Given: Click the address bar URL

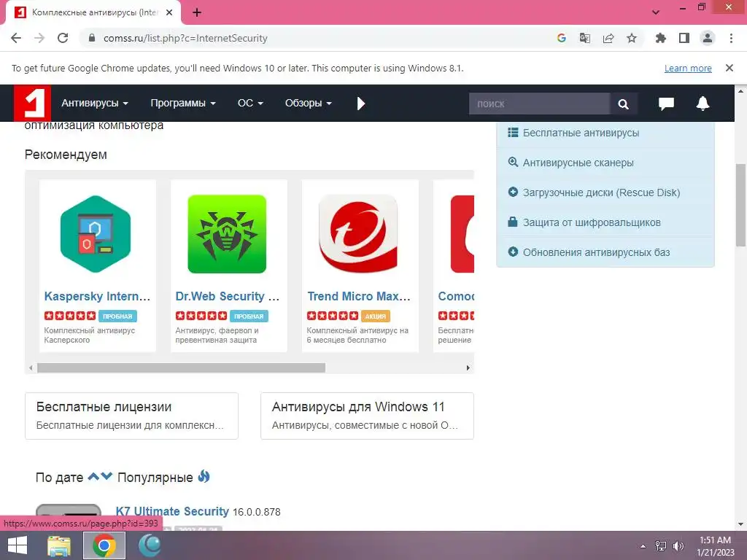Looking at the screenshot, I should pyautogui.click(x=185, y=38).
